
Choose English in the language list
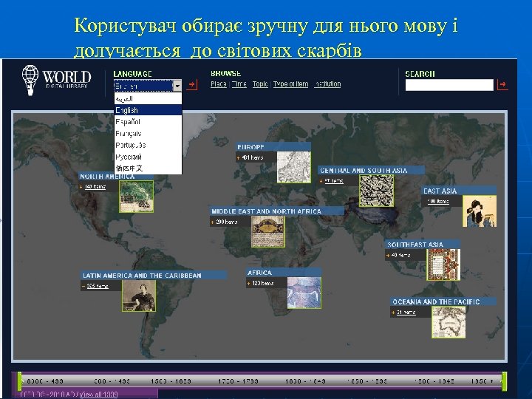[x=148, y=110]
